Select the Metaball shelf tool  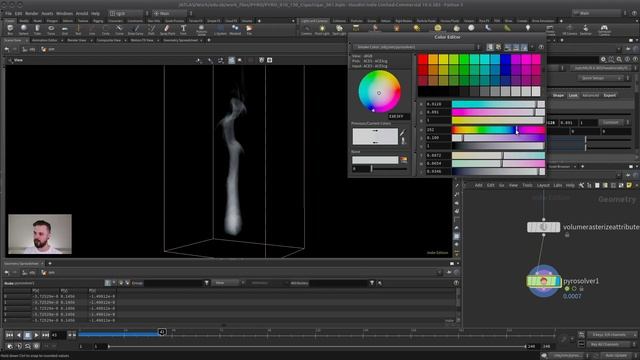click(235, 29)
